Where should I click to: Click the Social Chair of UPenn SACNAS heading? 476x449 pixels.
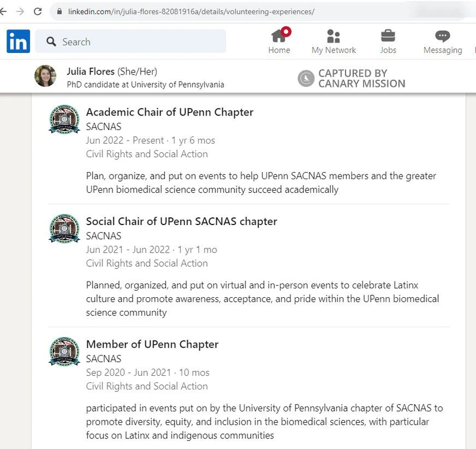pyautogui.click(x=181, y=221)
